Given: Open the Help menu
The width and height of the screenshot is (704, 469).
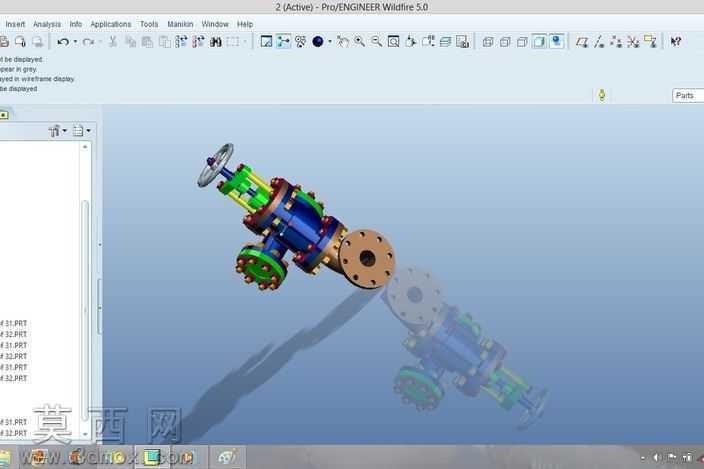Looking at the screenshot, I should pos(245,24).
